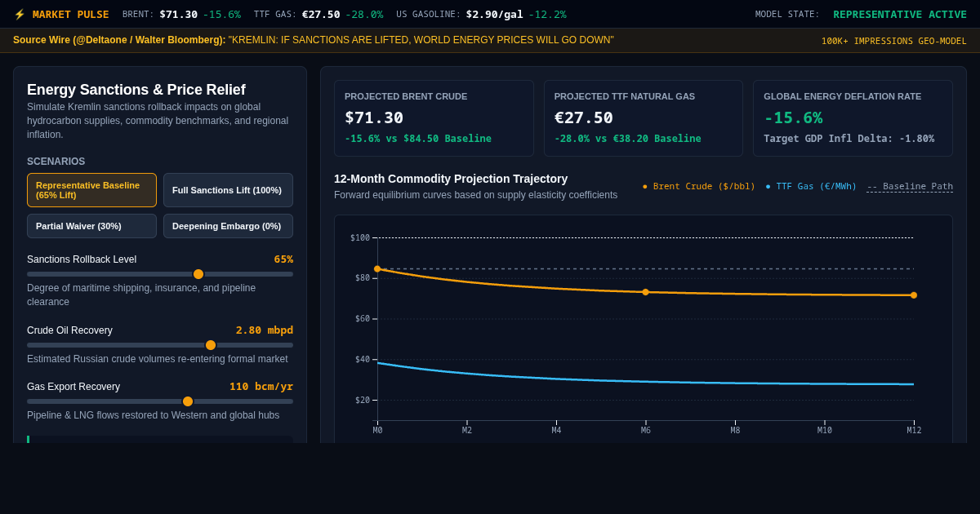Click the TTF Gas €27.50 ticker value
The width and height of the screenshot is (980, 514).
point(321,14)
